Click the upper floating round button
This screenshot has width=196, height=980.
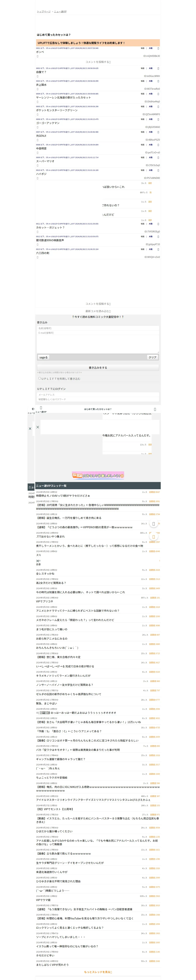point(153,524)
